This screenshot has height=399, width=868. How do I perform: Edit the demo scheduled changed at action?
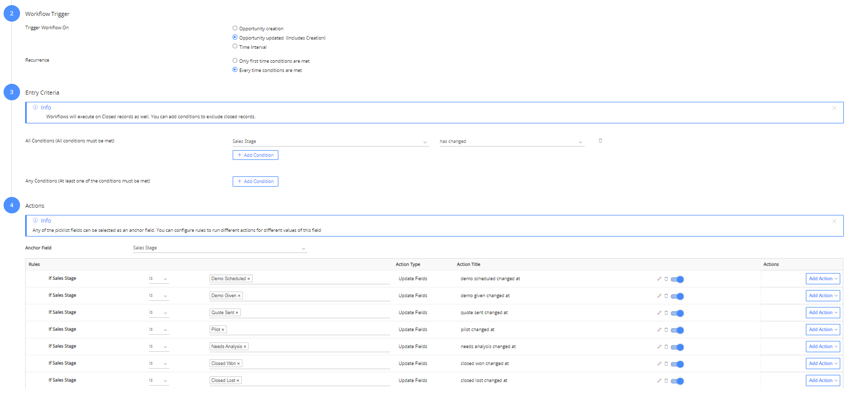659,279
